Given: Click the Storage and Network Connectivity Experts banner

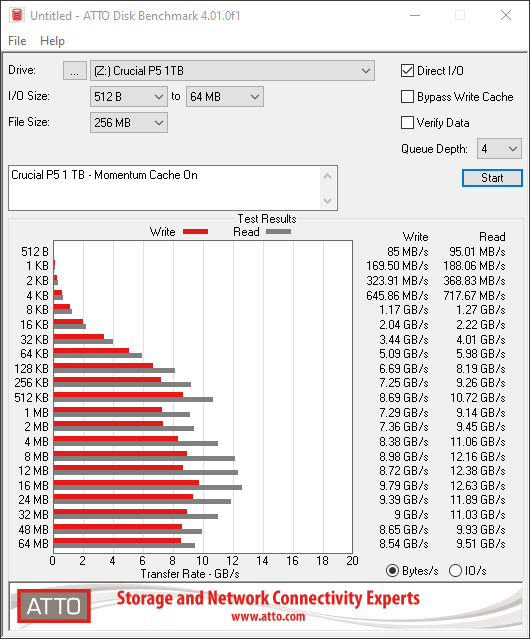Looking at the screenshot, I should [268, 598].
